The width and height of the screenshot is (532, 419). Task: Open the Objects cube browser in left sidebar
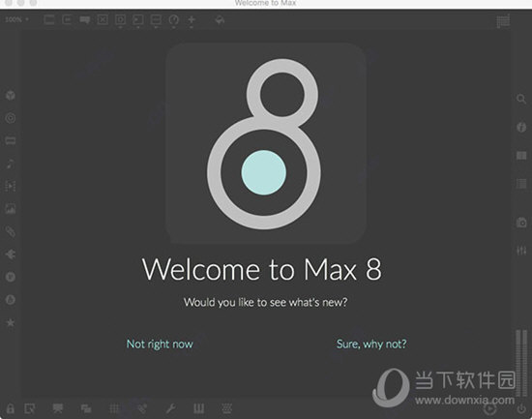(11, 96)
